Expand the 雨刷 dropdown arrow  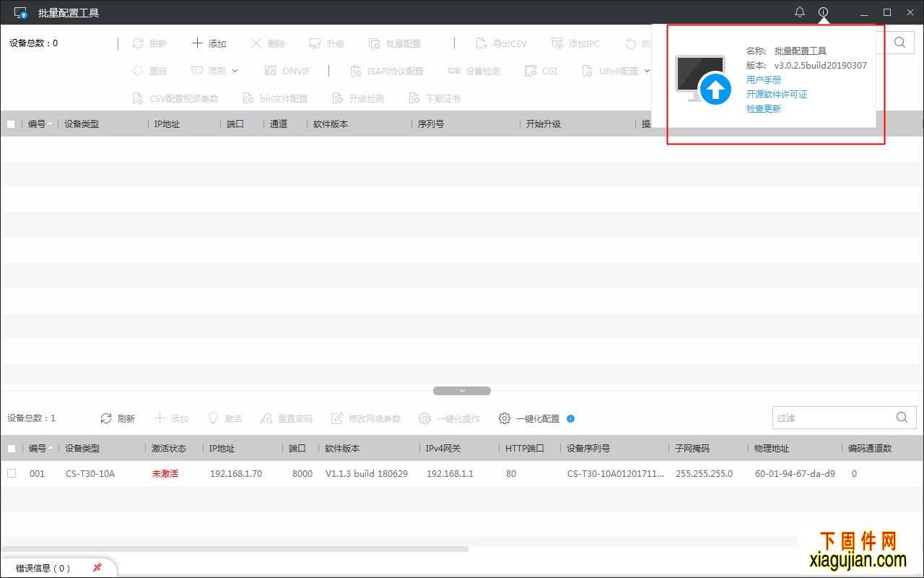tap(235, 71)
